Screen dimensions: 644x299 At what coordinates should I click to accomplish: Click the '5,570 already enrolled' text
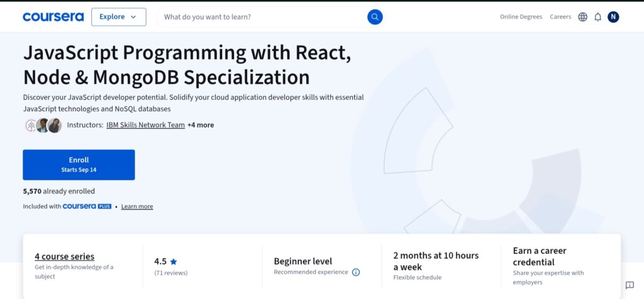[58, 191]
